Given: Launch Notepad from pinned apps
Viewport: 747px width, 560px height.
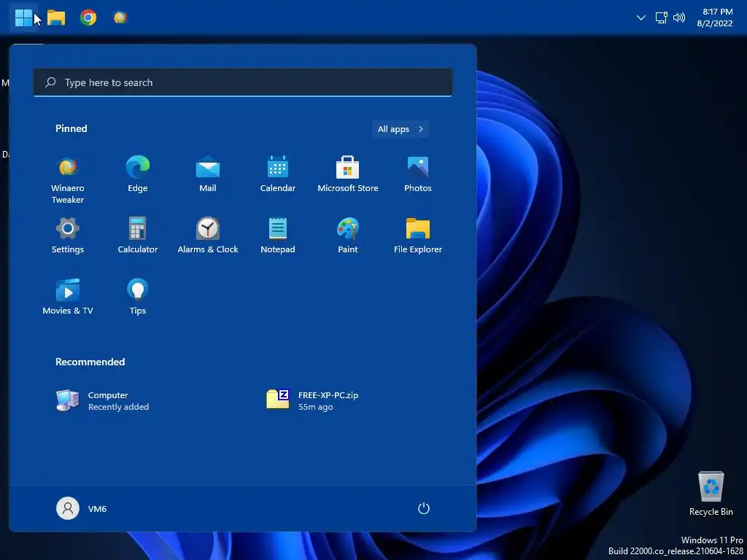Looking at the screenshot, I should (278, 236).
